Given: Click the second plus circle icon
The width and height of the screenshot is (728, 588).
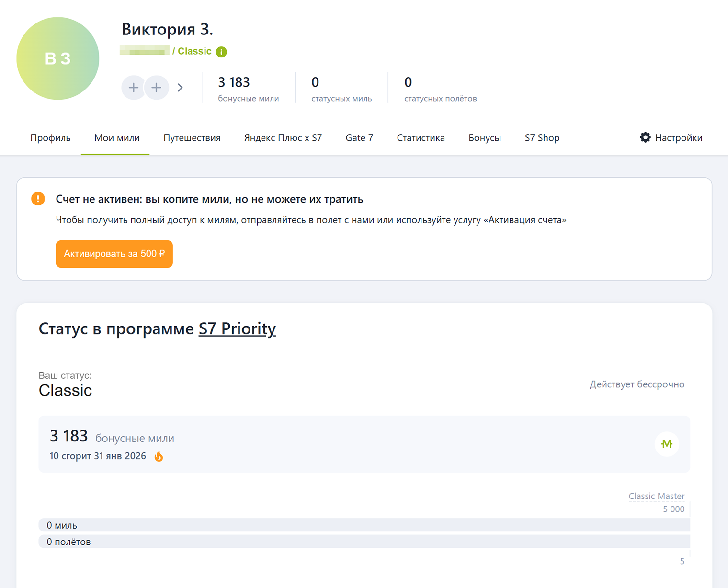Looking at the screenshot, I should [x=157, y=88].
